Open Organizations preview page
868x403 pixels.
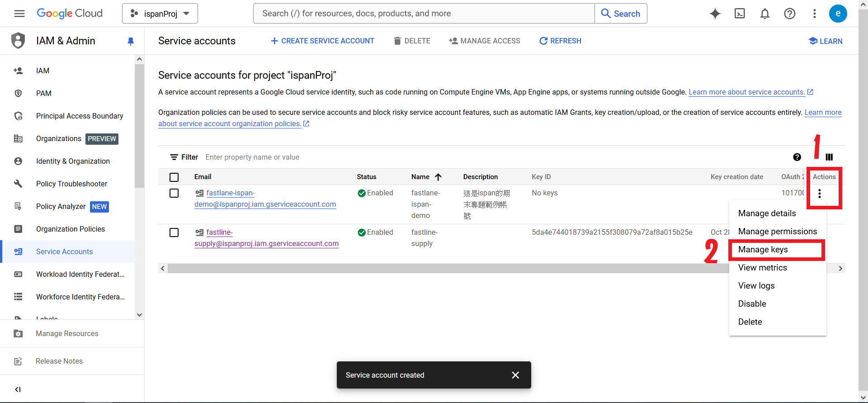point(67,138)
